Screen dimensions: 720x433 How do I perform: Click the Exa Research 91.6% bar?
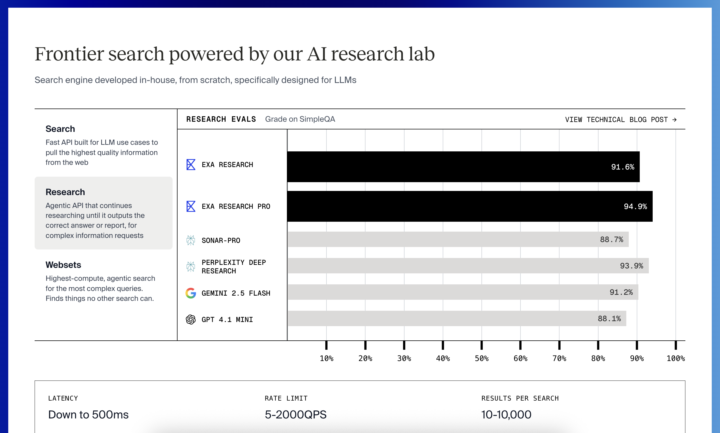point(463,167)
